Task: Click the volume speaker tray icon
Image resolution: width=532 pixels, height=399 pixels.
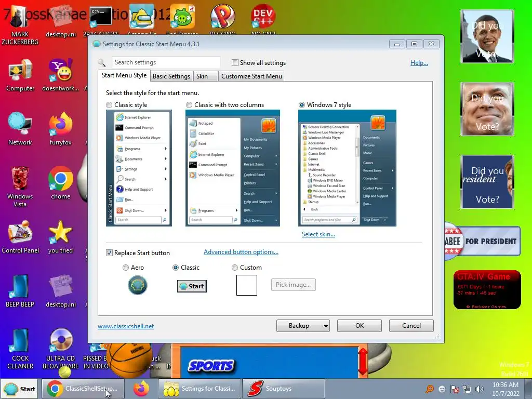Action: pos(480,389)
